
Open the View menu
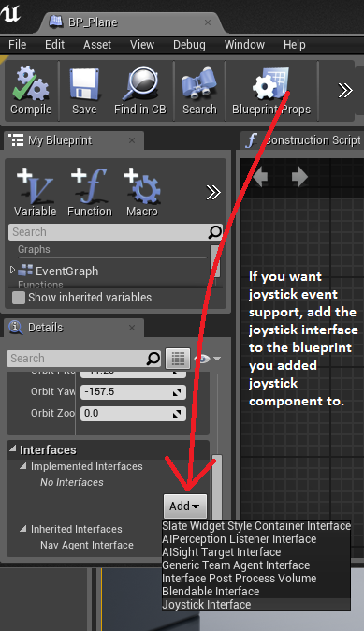tap(142, 45)
